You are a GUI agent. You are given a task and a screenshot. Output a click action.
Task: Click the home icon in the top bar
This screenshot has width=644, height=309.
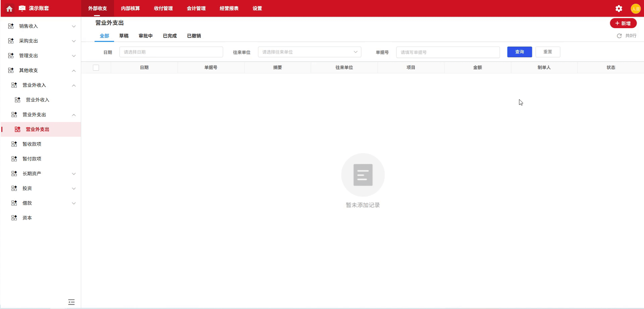[9, 8]
